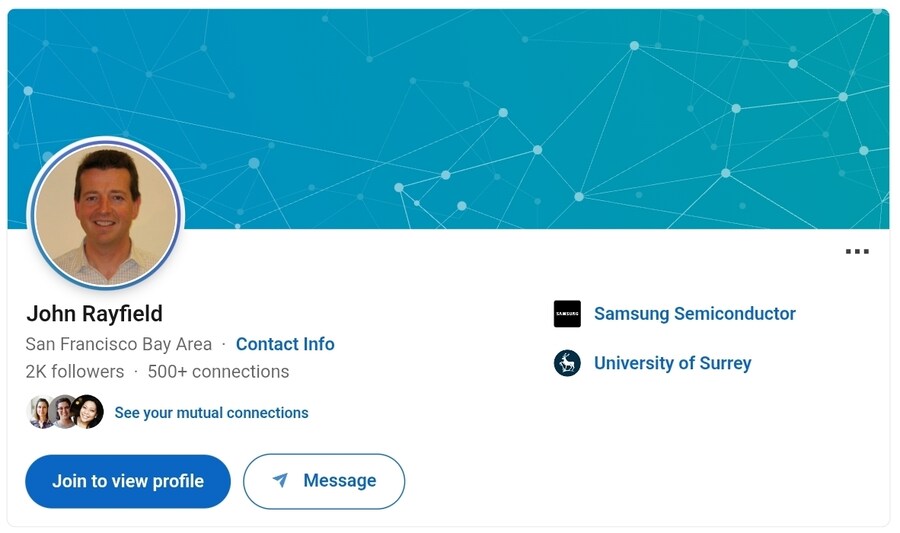Screen dimensions: 900x533
Task: Open the Samsung Semiconductor company link
Action: (x=695, y=314)
